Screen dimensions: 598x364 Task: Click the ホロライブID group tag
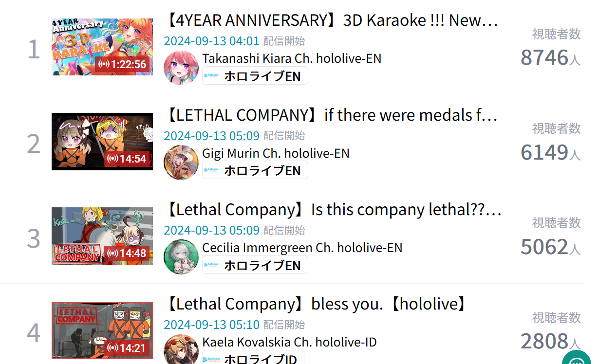pos(253,358)
